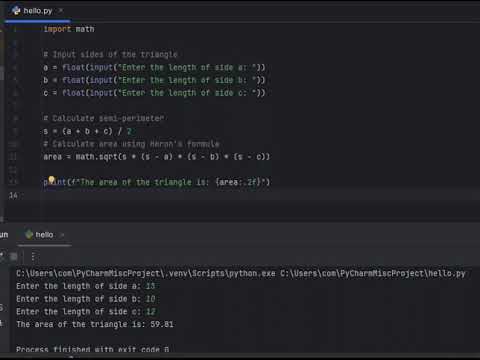Click the 'area = math.sqrt' line

pos(157,156)
